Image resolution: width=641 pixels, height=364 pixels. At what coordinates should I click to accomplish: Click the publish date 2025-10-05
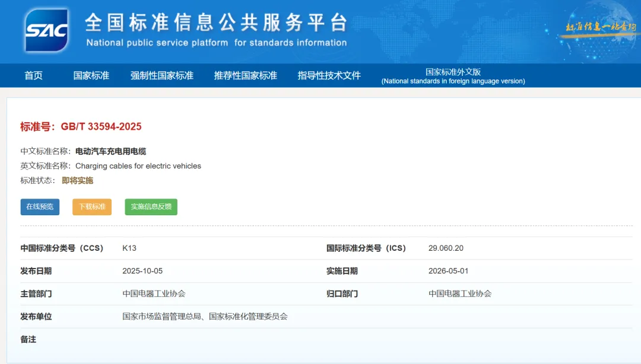[x=142, y=271]
